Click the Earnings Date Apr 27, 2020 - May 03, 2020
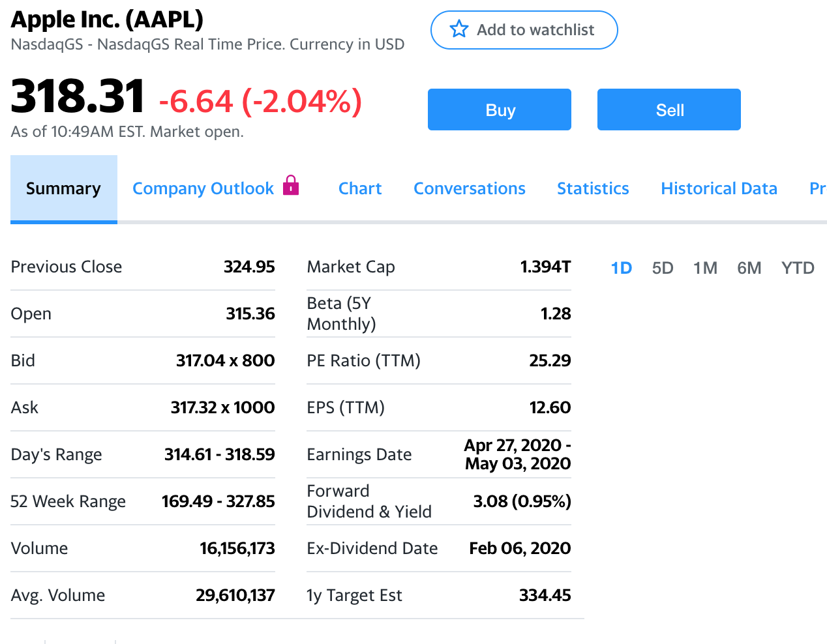827x644 pixels. coord(518,454)
